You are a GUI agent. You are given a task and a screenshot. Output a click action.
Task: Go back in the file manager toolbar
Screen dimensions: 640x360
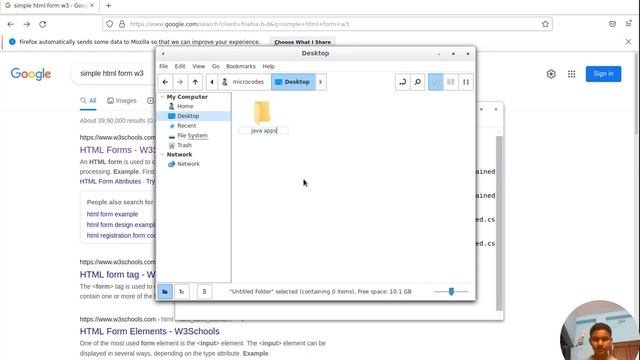[165, 82]
